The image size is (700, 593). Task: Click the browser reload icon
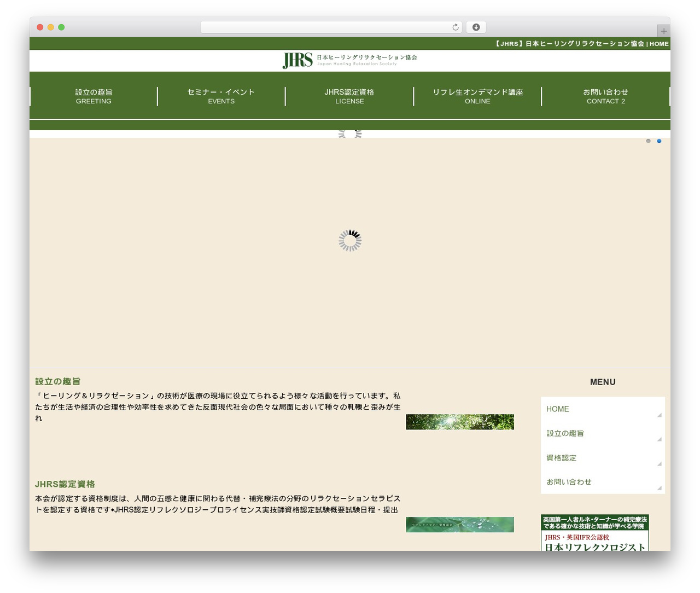pos(455,27)
